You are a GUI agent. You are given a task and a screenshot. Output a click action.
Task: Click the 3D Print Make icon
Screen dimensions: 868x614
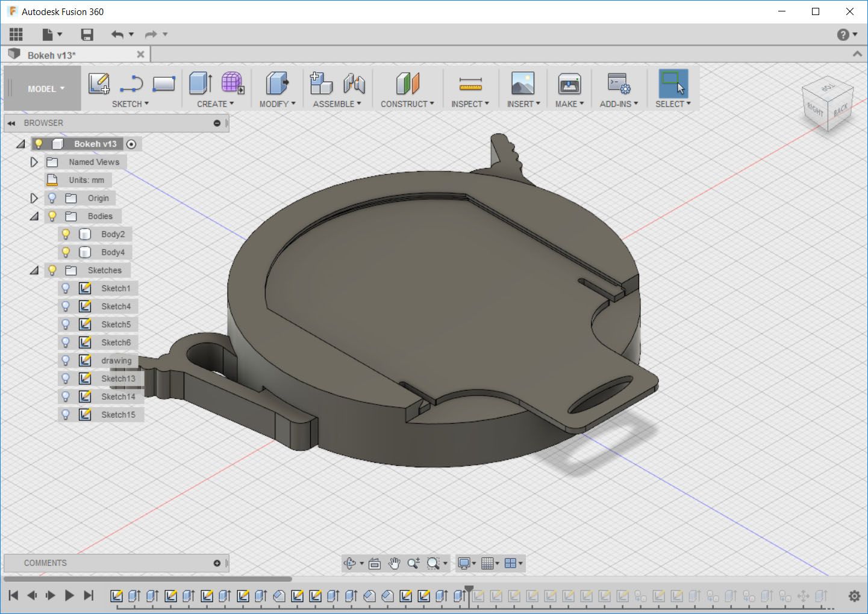pos(569,84)
